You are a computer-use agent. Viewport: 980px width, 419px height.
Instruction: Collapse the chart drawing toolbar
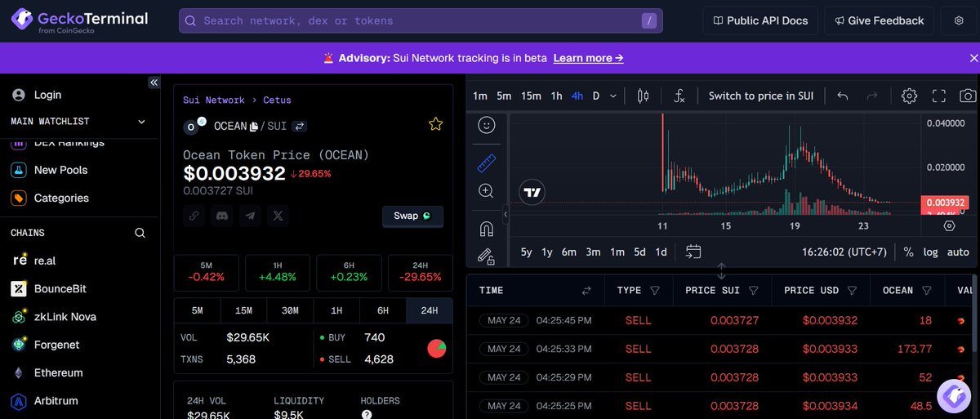pos(506,214)
